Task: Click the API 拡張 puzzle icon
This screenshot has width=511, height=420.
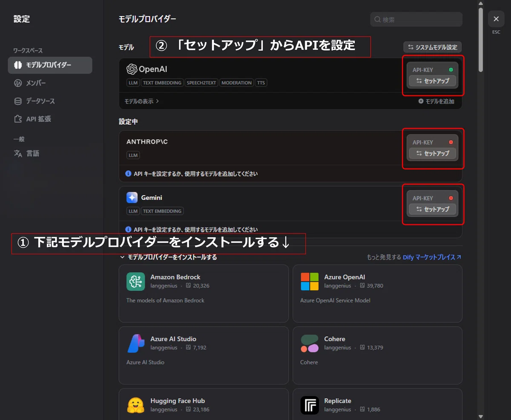Action: point(18,119)
